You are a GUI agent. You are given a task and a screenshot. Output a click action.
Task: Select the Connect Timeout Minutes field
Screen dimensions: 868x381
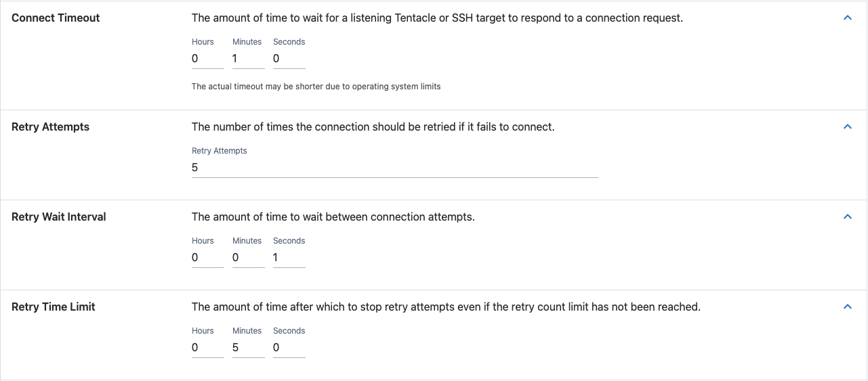[x=249, y=59]
